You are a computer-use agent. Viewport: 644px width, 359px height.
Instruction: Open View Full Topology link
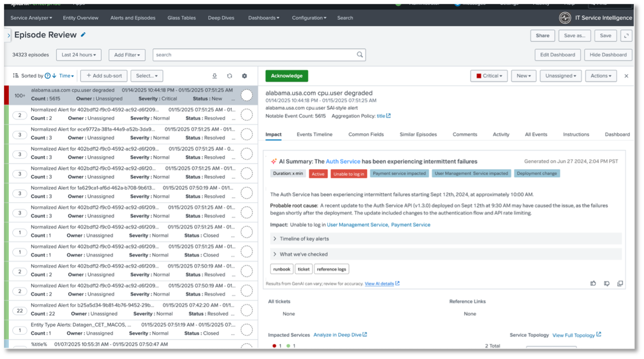pos(577,335)
